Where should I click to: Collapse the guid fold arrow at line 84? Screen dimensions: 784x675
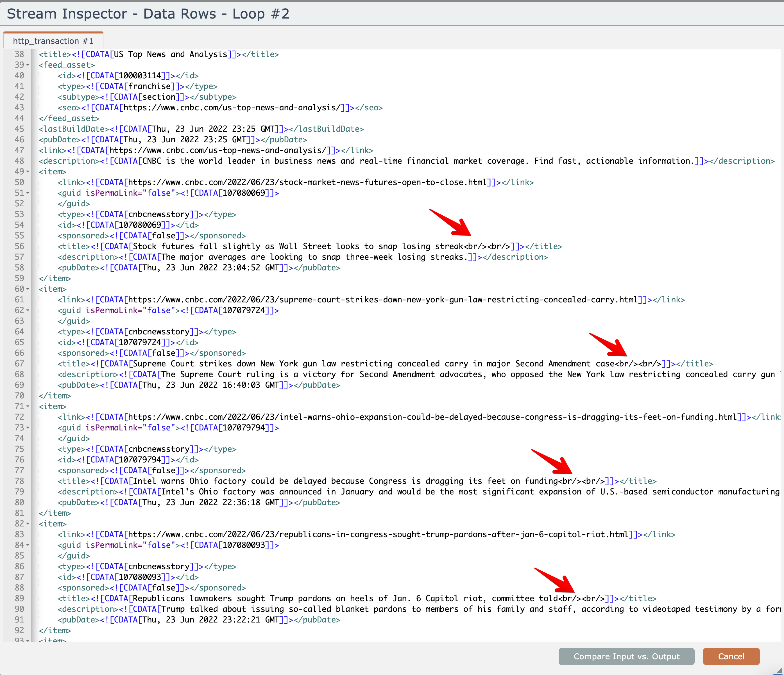[28, 545]
